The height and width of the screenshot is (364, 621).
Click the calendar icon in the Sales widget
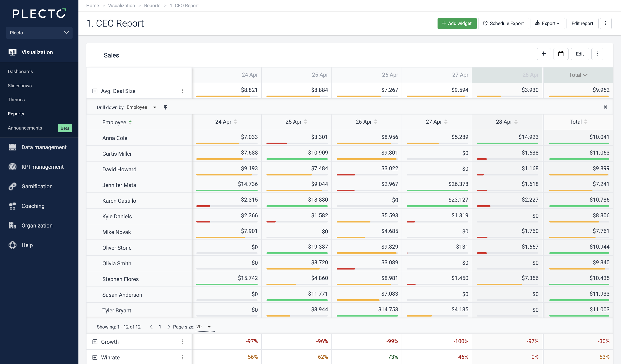(x=561, y=54)
